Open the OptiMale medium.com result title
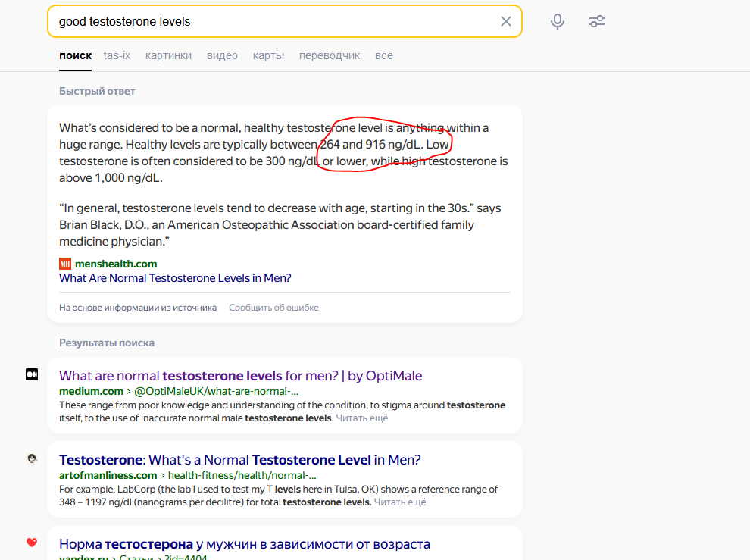 coord(241,376)
